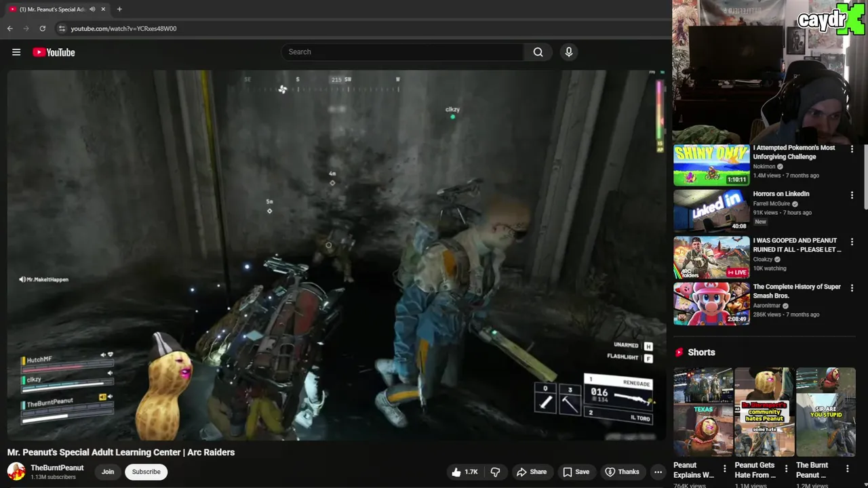Screen dimensions: 868x488
Task: Focus the YouTube search field
Action: 403,52
